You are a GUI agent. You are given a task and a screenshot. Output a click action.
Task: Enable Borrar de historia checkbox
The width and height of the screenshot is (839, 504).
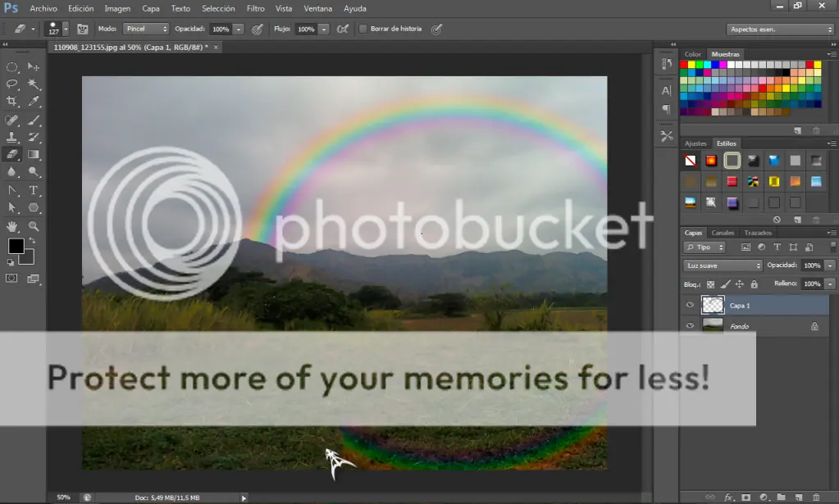(363, 29)
